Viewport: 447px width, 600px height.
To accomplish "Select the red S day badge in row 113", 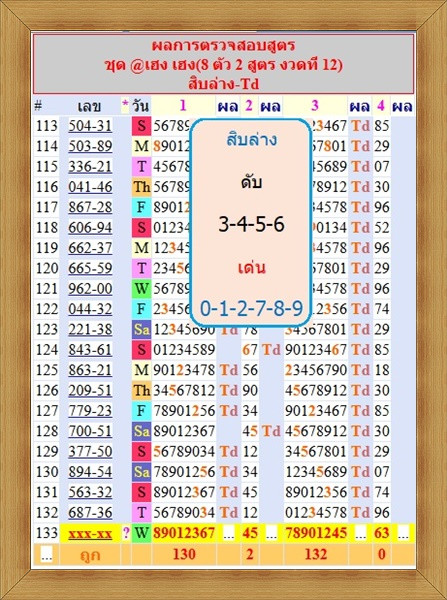I will point(141,126).
